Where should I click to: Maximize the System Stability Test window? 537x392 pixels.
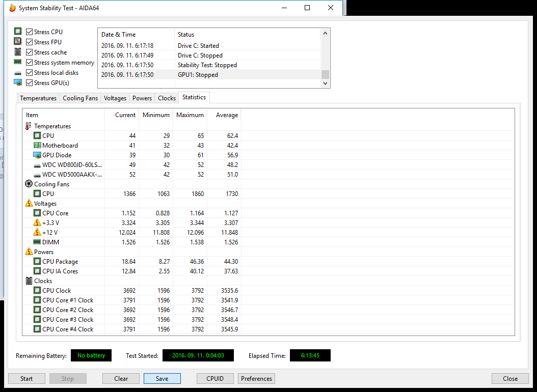click(x=307, y=8)
